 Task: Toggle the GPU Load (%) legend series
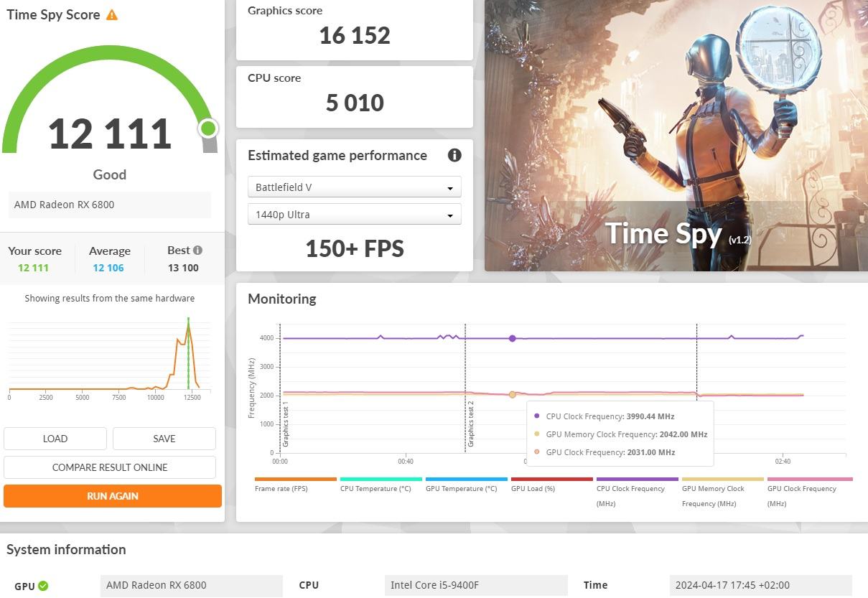coord(552,485)
